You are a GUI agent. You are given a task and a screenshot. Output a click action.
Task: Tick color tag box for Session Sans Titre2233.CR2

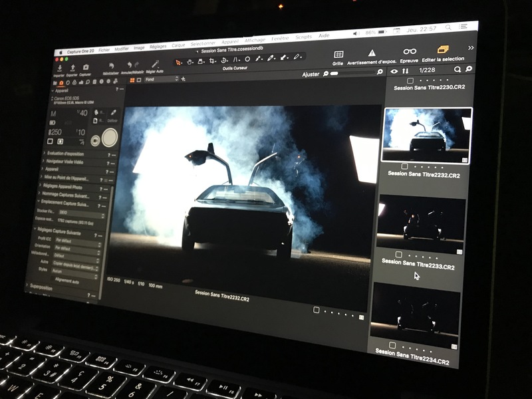[x=398, y=255]
